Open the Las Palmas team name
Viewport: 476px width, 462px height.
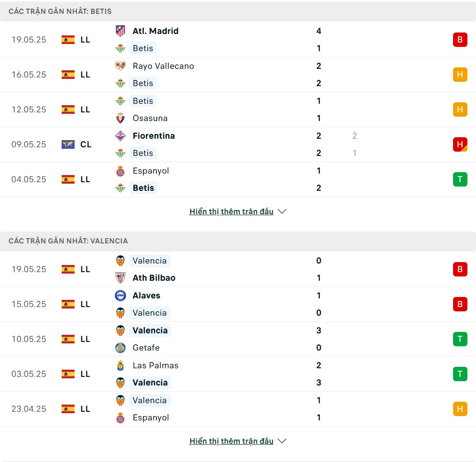tap(155, 365)
